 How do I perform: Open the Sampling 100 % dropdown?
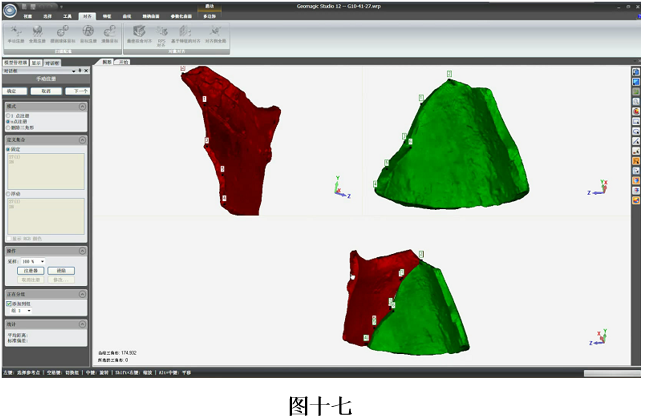[x=33, y=261]
